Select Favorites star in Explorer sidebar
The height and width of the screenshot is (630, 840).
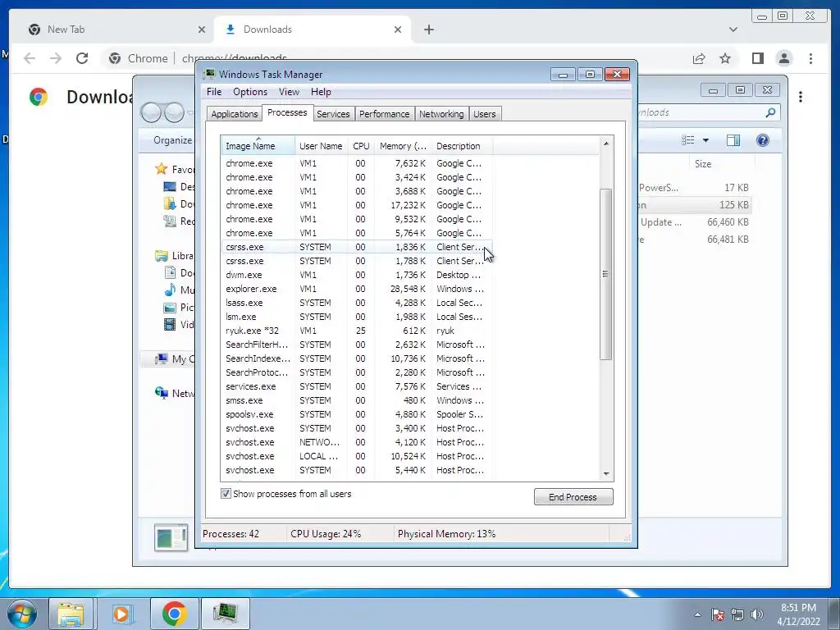point(162,169)
